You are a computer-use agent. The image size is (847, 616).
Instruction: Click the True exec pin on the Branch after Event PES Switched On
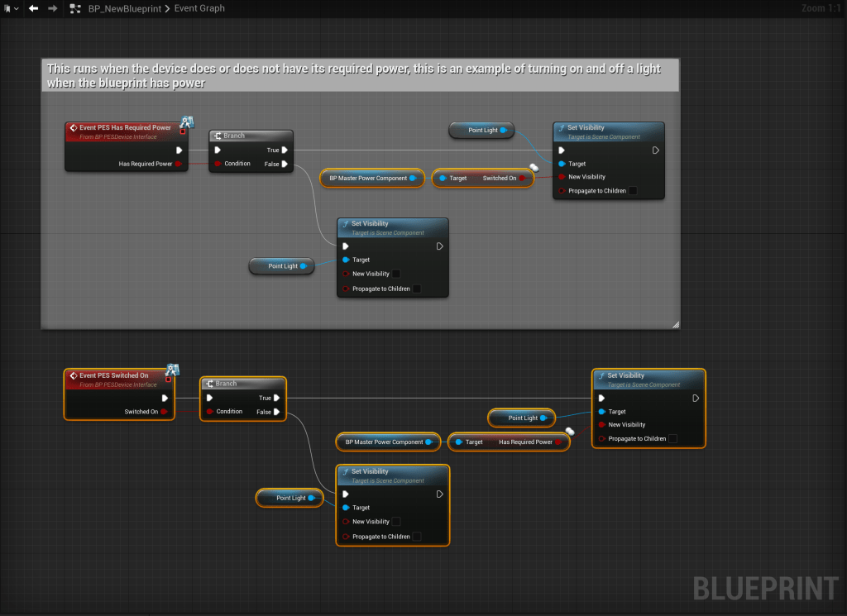tap(276, 398)
